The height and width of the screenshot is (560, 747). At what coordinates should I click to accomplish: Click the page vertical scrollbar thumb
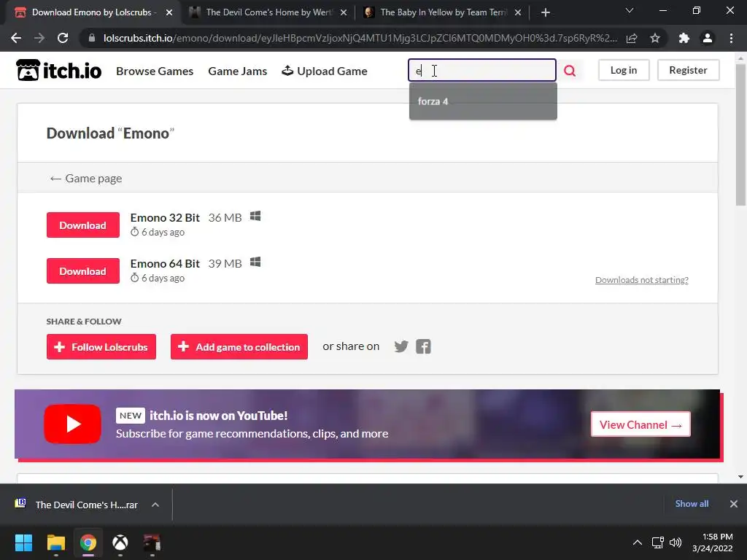point(740,135)
